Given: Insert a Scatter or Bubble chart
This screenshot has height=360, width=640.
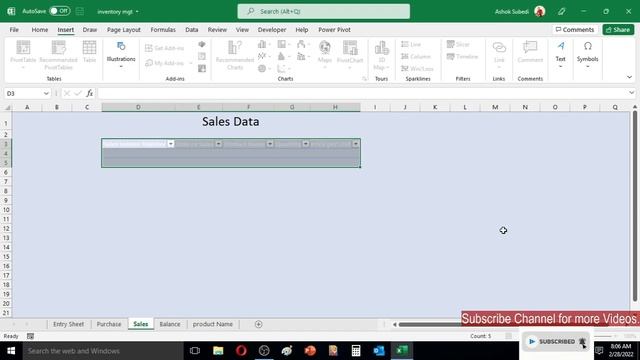Looking at the screenshot, I should tap(283, 69).
